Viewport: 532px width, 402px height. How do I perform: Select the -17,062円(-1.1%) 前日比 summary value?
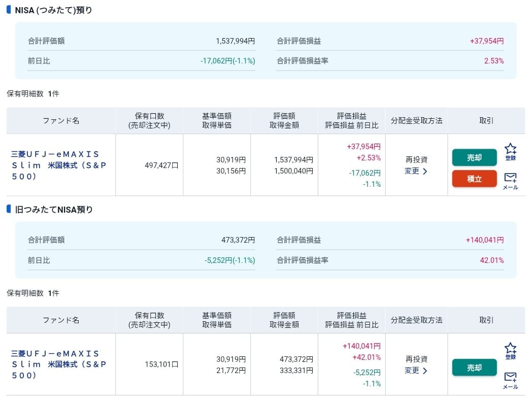tap(227, 61)
